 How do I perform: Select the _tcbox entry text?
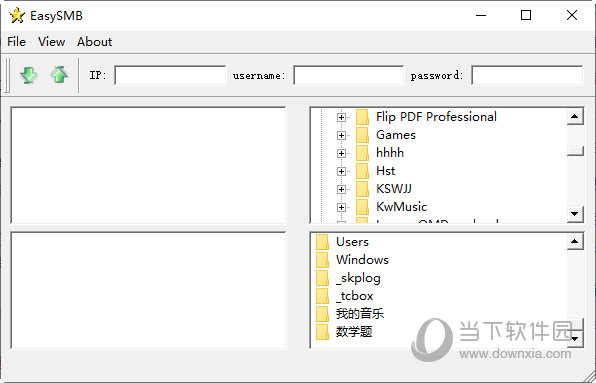(x=355, y=296)
